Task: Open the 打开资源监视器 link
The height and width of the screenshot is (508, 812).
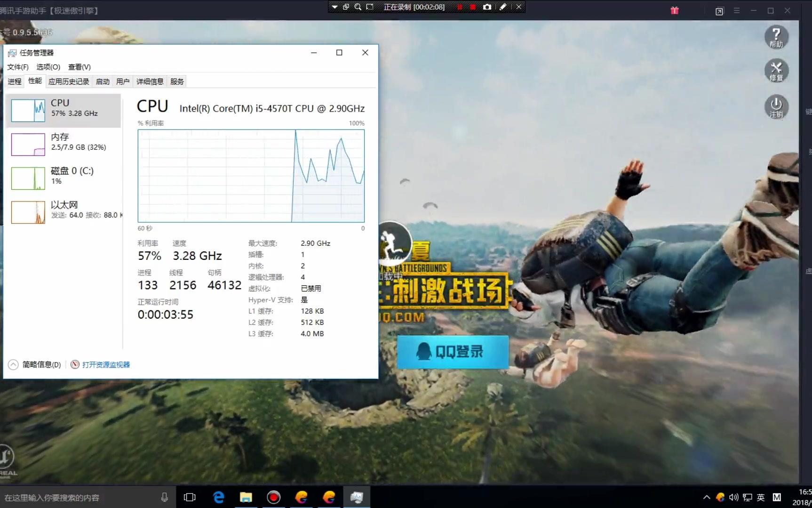Action: point(106,365)
